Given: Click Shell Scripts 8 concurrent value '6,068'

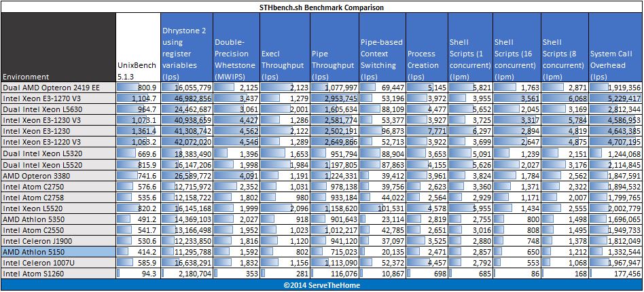Looking at the screenshot, I should coord(578,98).
